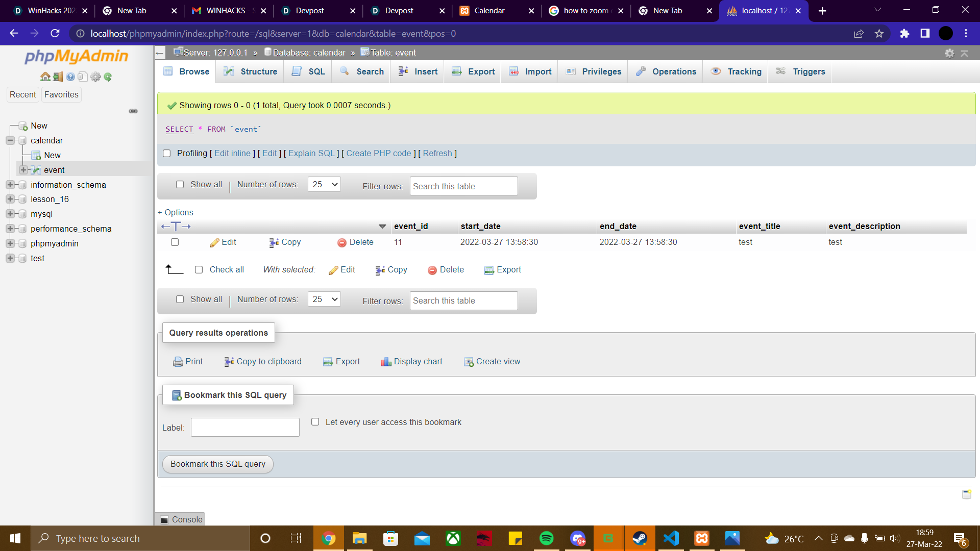980x551 pixels.
Task: Reload navigation panel green arrow icon
Action: click(108, 77)
